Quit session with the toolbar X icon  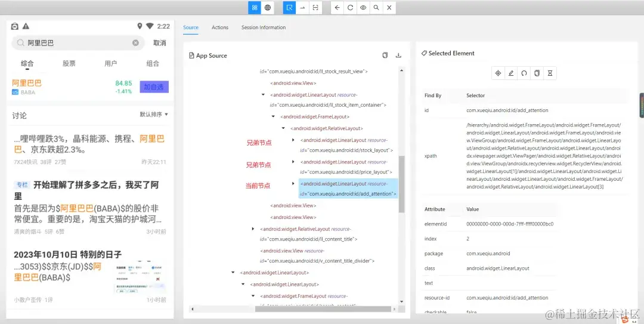[389, 7]
